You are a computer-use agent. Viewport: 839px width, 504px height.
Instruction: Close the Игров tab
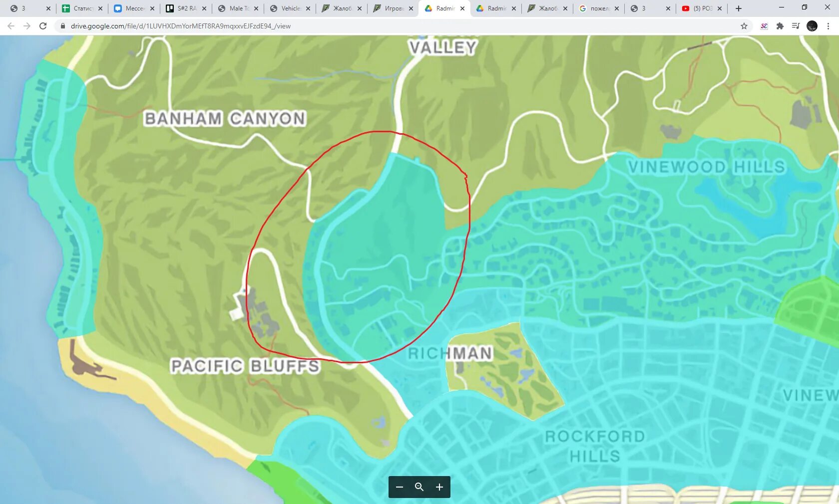coord(411,8)
